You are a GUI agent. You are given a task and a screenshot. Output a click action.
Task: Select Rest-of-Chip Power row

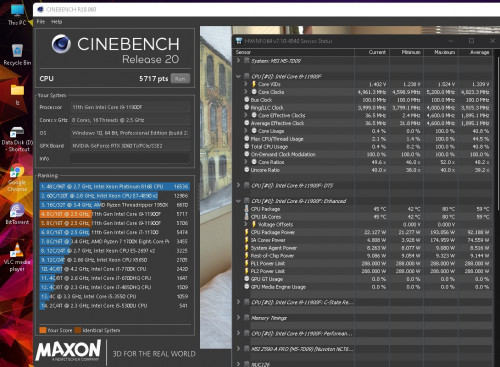click(363, 255)
